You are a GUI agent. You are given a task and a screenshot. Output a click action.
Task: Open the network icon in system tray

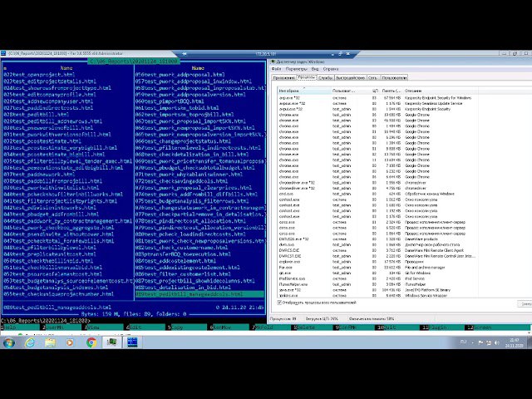[x=489, y=342]
